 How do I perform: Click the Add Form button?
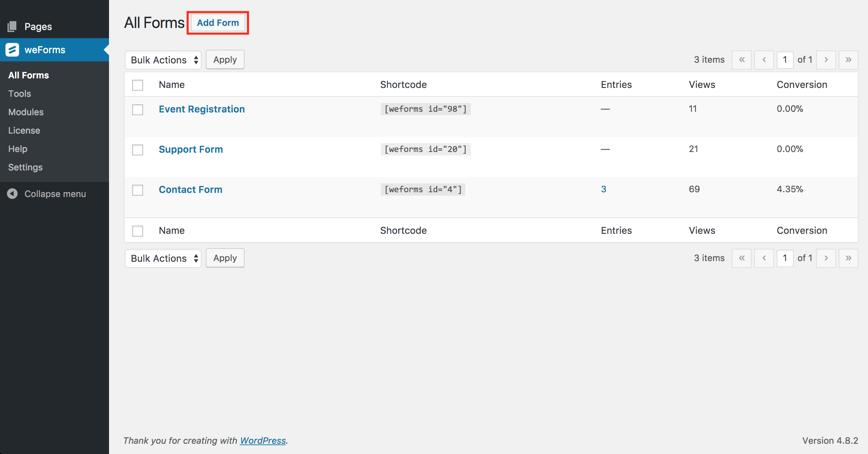(x=218, y=22)
